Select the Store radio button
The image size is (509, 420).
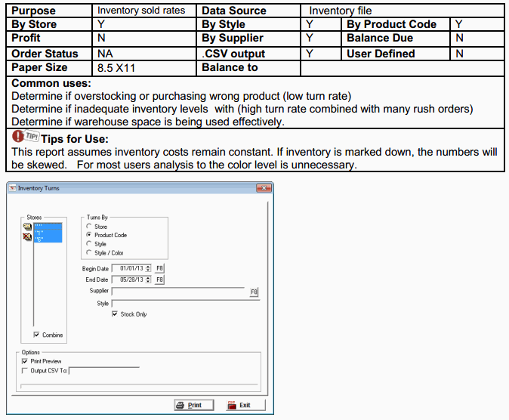[89, 226]
